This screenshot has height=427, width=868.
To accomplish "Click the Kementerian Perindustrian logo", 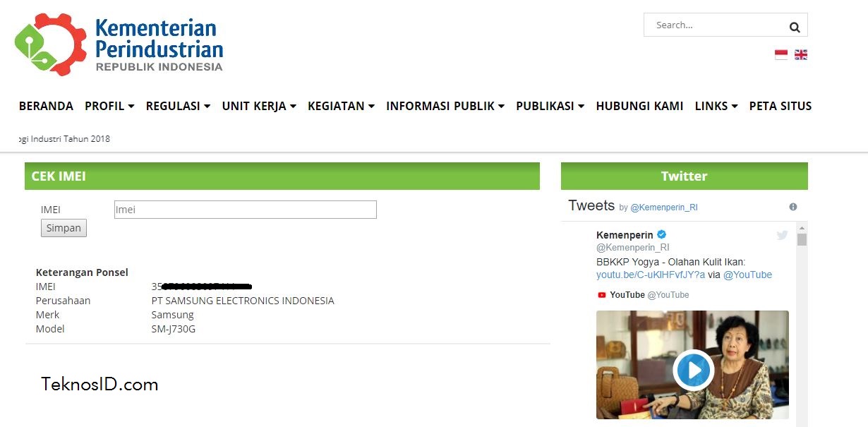I will pos(119,44).
